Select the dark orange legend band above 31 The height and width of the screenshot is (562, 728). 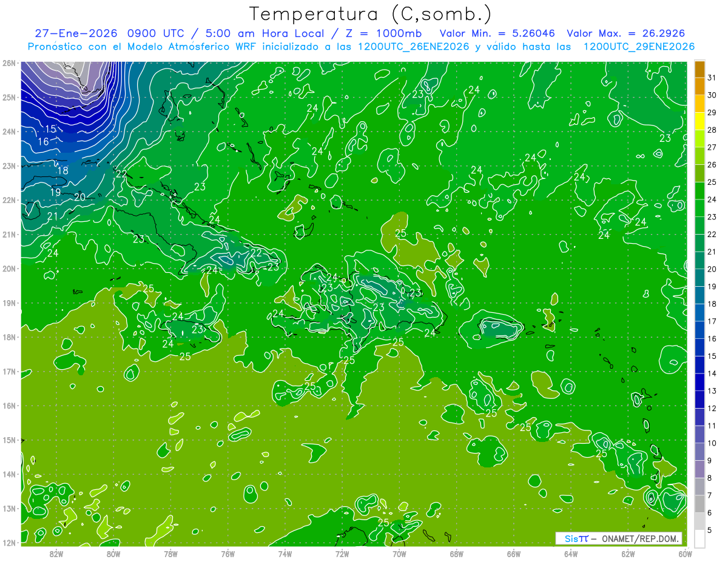click(699, 70)
